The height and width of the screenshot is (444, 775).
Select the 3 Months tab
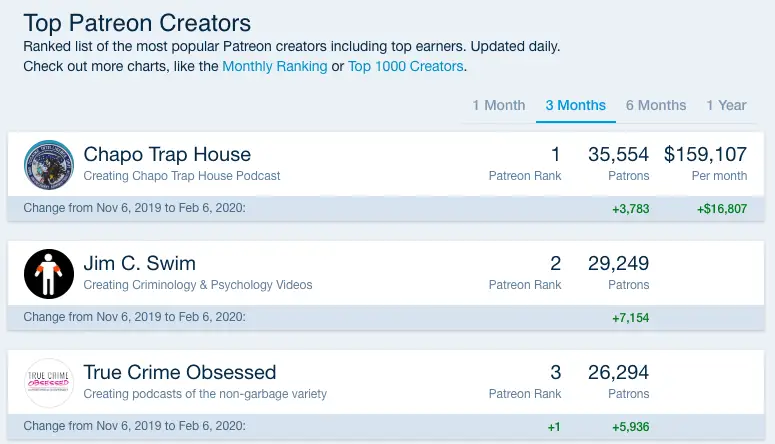click(x=575, y=105)
